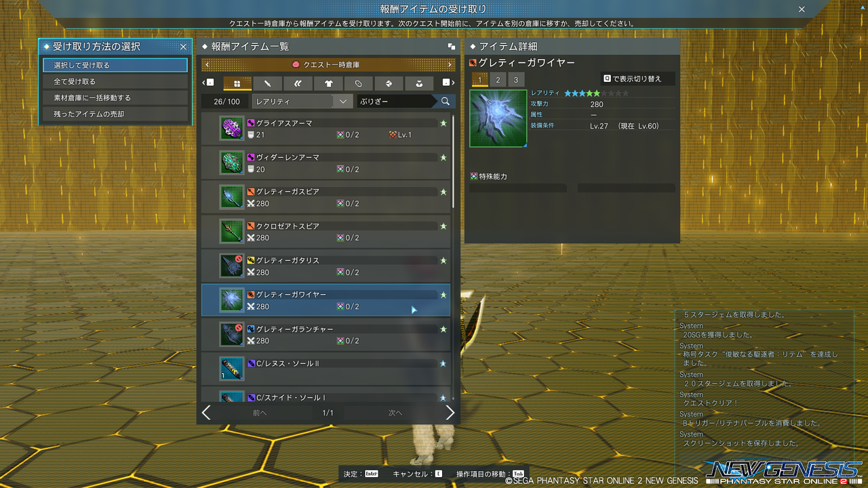Click star marker on グレティーガランチャー row

tap(443, 329)
